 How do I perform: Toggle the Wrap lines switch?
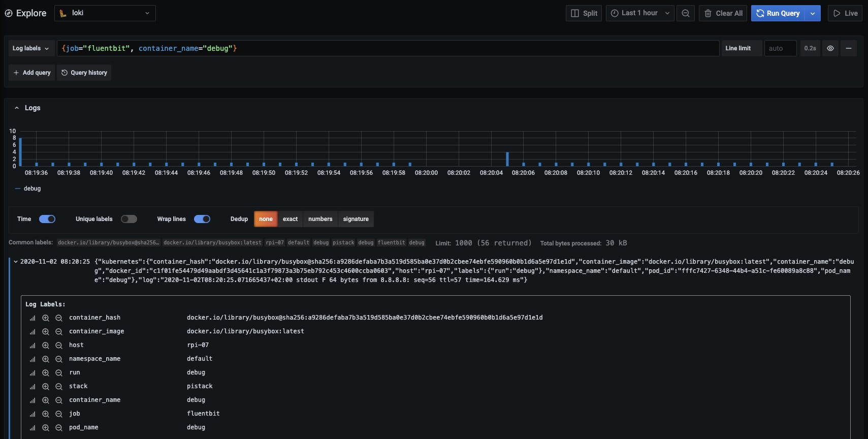point(202,219)
